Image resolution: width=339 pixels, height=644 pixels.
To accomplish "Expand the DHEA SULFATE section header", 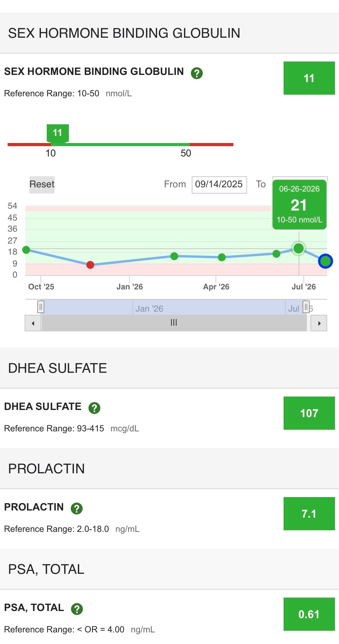I will [169, 368].
